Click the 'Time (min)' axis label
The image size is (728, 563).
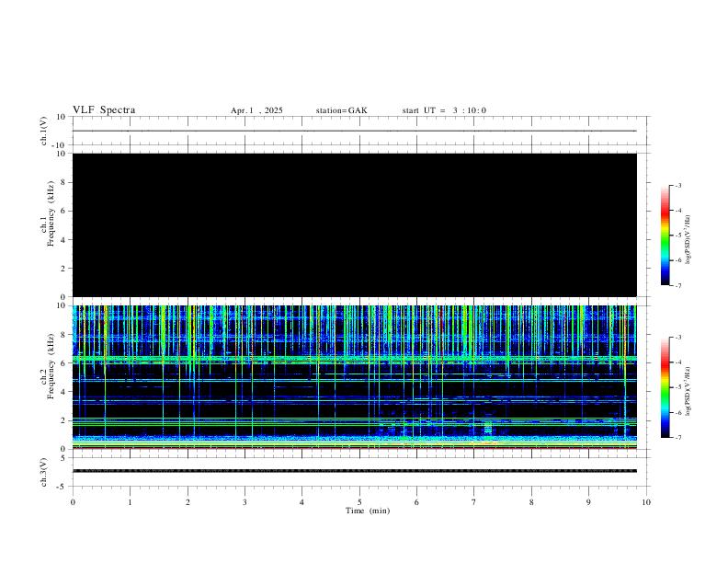pos(368,511)
